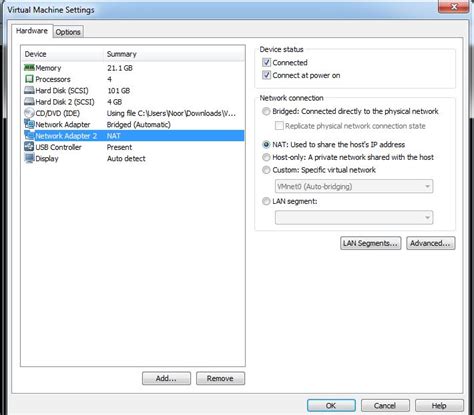Click the Memory device icon
The width and height of the screenshot is (474, 415).
29,68
